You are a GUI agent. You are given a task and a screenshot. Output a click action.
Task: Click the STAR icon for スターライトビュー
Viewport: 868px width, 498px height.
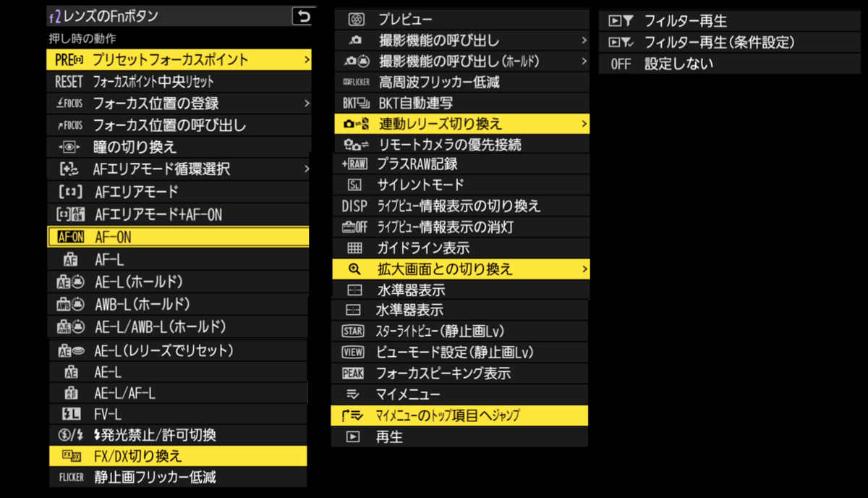pyautogui.click(x=354, y=332)
